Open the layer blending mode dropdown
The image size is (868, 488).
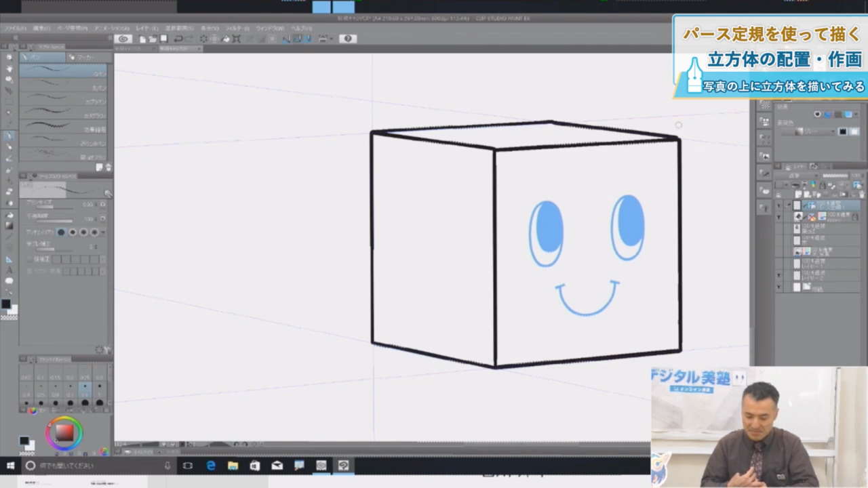point(795,176)
